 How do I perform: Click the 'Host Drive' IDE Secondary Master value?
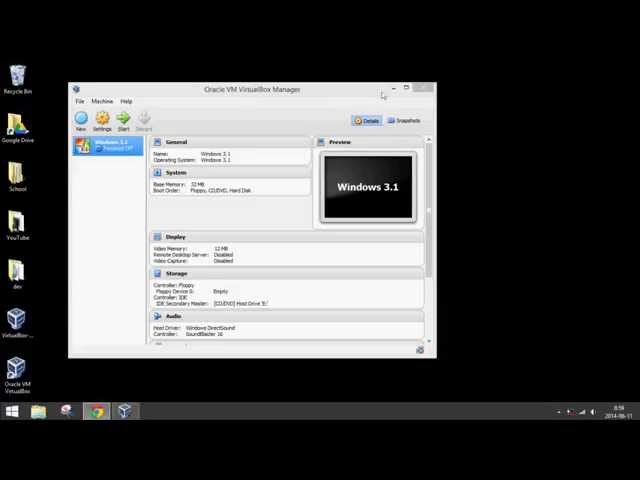click(240, 304)
